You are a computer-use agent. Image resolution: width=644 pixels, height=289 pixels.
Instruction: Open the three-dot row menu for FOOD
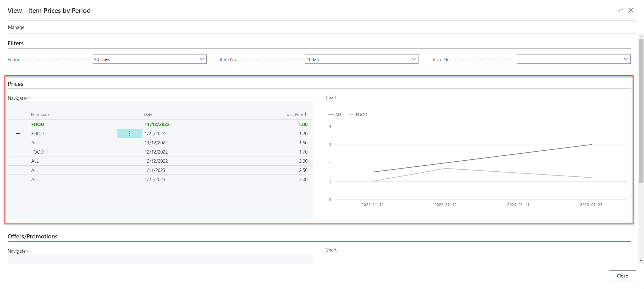(130, 134)
